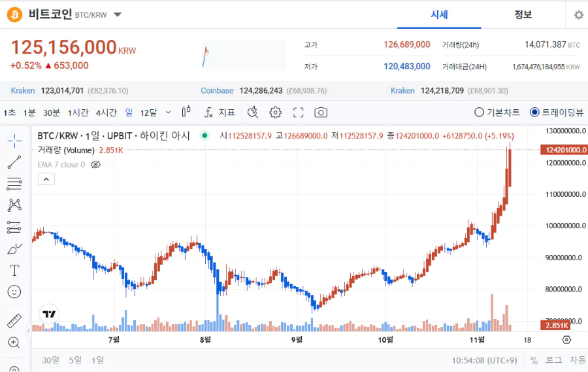588x372 pixels.
Task: Toggle 로그 logarithmic scale
Action: pyautogui.click(x=553, y=360)
